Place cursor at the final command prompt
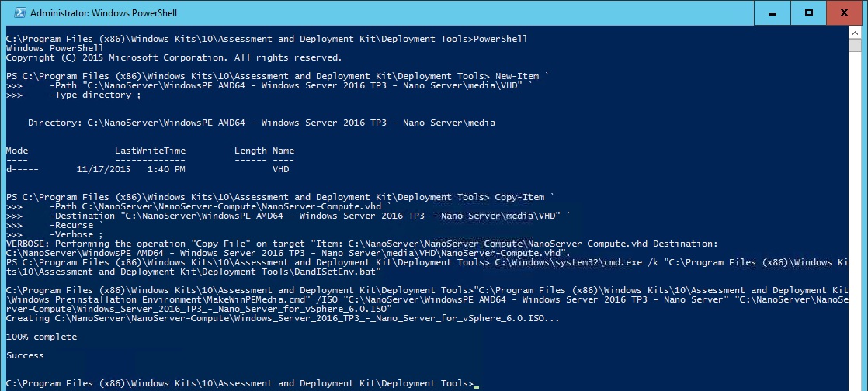The image size is (868, 391). pos(476,384)
